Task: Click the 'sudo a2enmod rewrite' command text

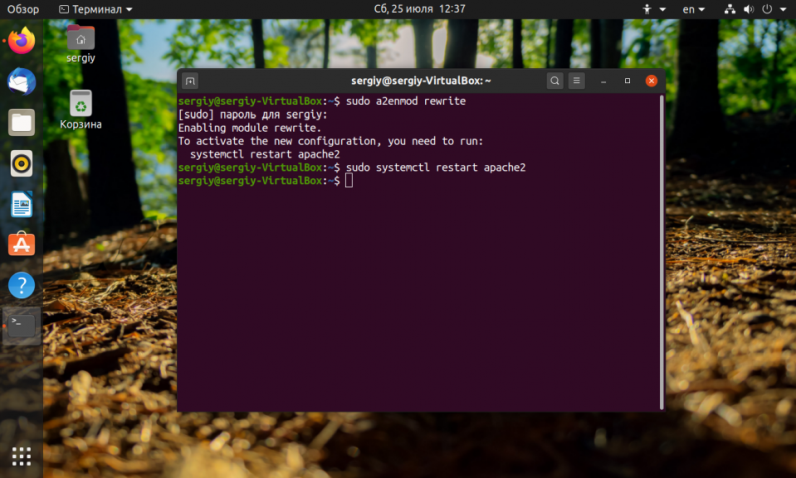Action: [406, 101]
